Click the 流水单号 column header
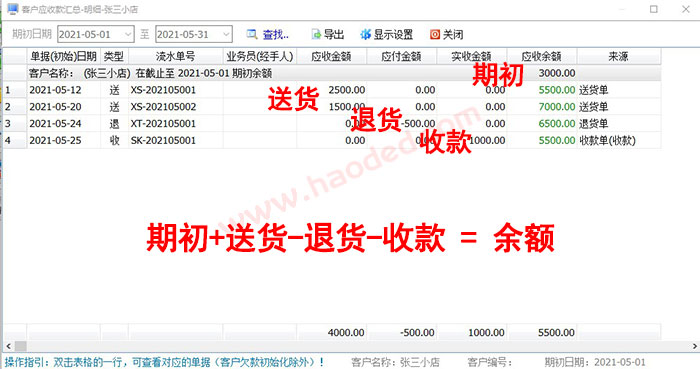Image resolution: width=700 pixels, height=369 pixels. pos(175,56)
